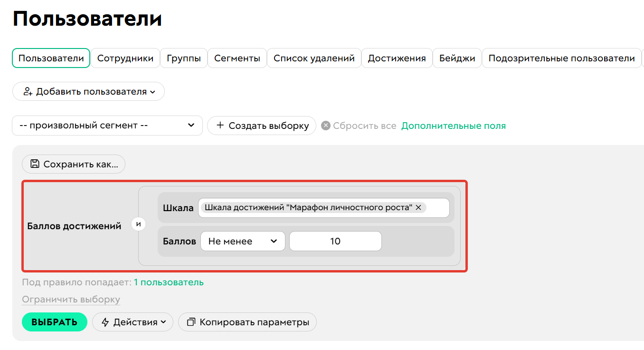The width and height of the screenshot is (644, 350).
Task: Open the Подозрительные пользователи tab
Action: coord(561,58)
